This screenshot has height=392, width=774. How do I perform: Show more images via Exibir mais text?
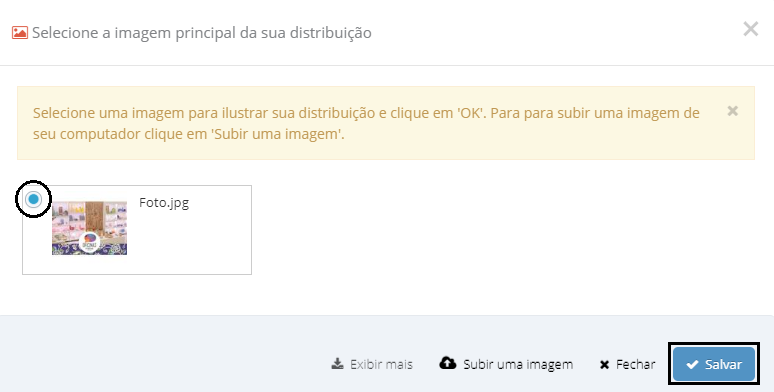point(381,364)
